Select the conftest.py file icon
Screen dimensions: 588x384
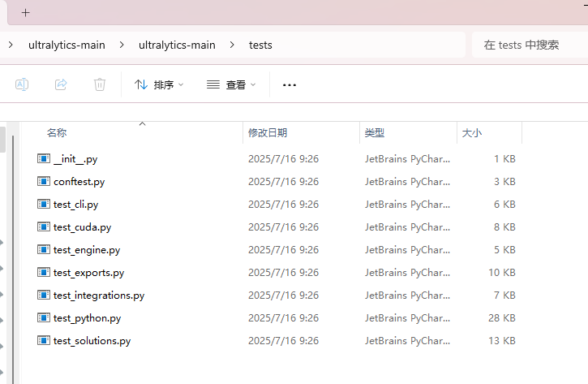pyautogui.click(x=44, y=182)
